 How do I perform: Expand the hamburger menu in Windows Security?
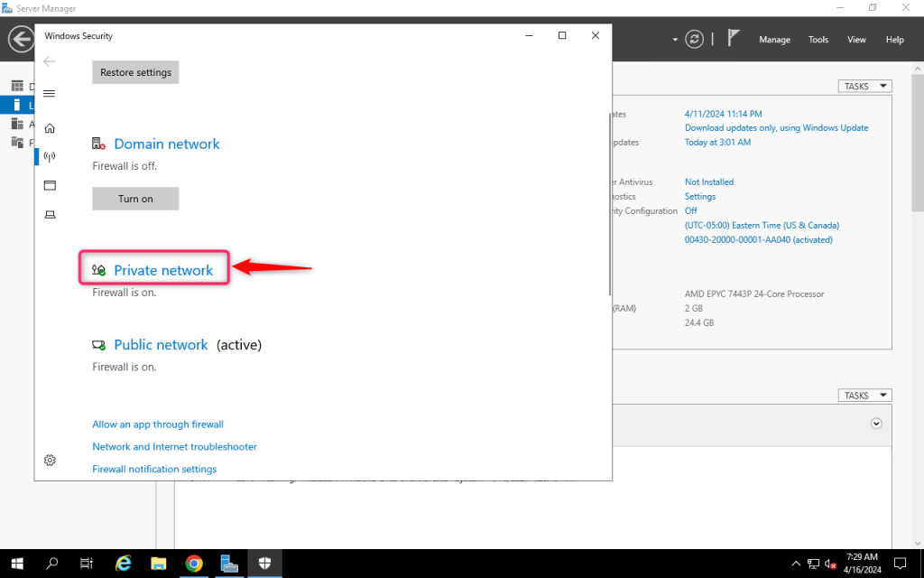click(50, 94)
